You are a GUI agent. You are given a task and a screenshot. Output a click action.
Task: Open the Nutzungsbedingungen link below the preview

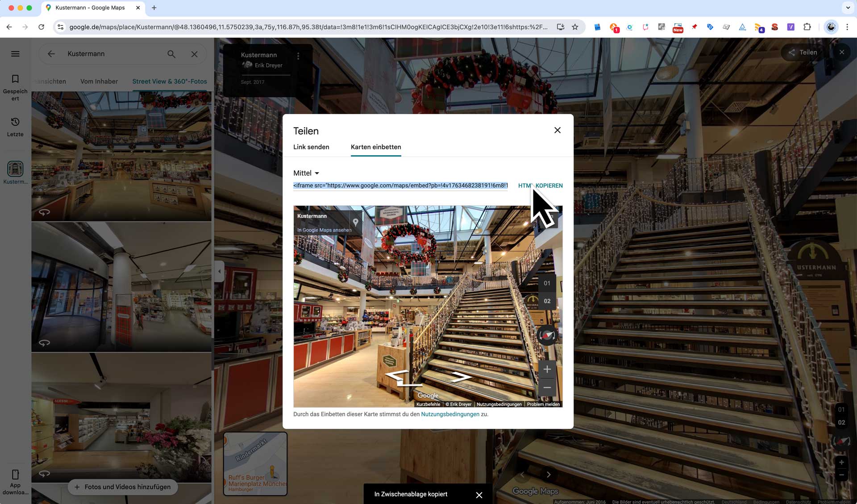(x=450, y=414)
